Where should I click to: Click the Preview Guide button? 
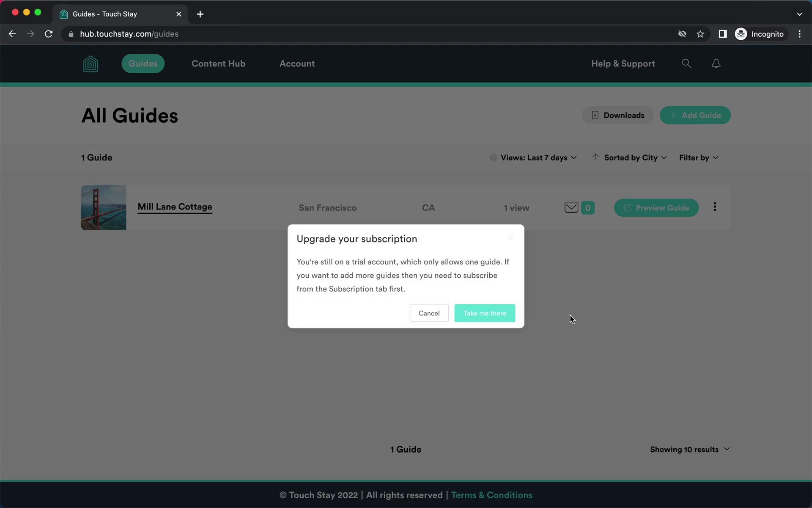pyautogui.click(x=656, y=207)
